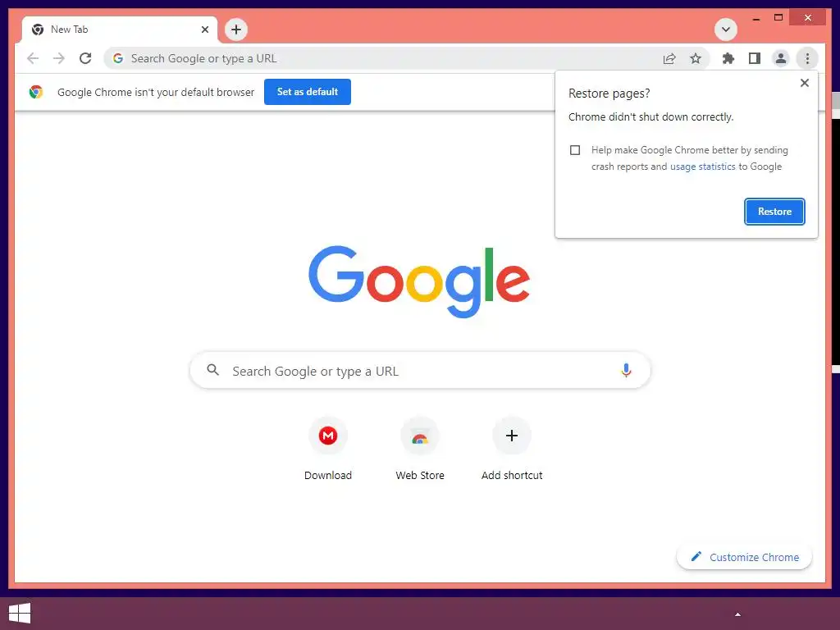Click the Google search box
840x630 pixels.
coord(420,370)
